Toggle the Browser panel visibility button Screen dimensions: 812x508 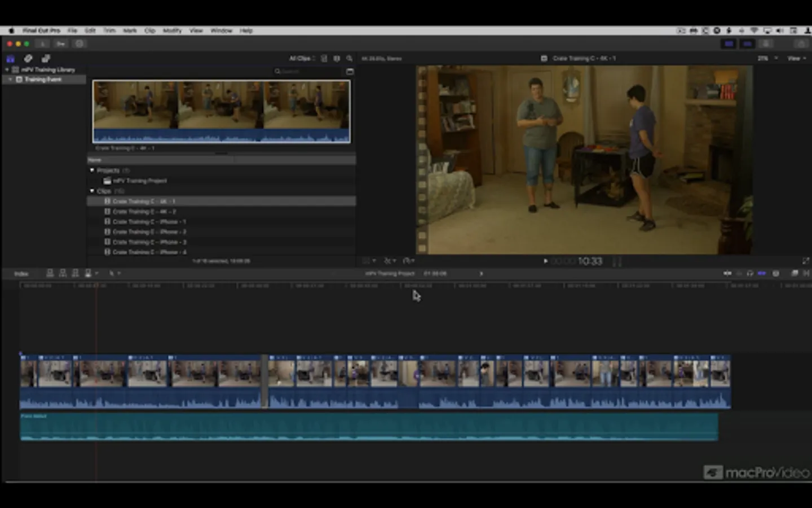coord(729,43)
